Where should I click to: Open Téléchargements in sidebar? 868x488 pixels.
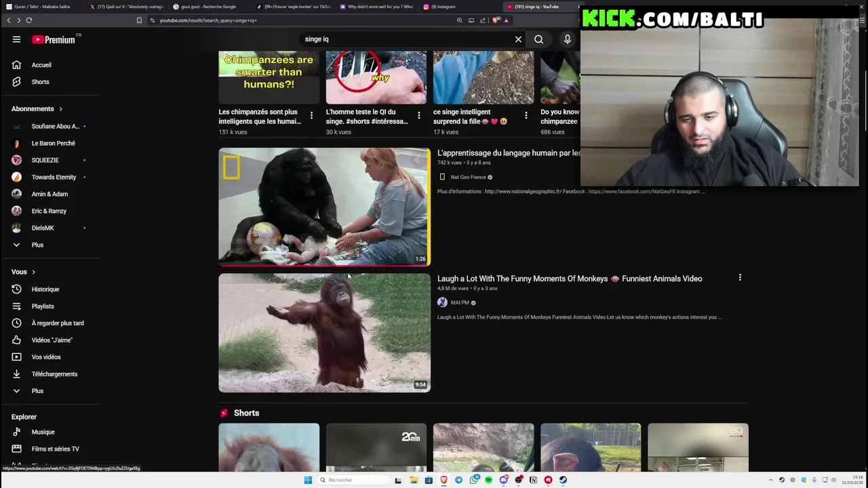pos(54,374)
